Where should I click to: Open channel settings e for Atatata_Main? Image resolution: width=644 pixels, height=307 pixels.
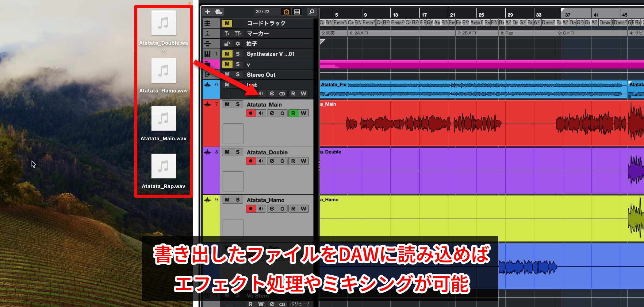pos(272,113)
